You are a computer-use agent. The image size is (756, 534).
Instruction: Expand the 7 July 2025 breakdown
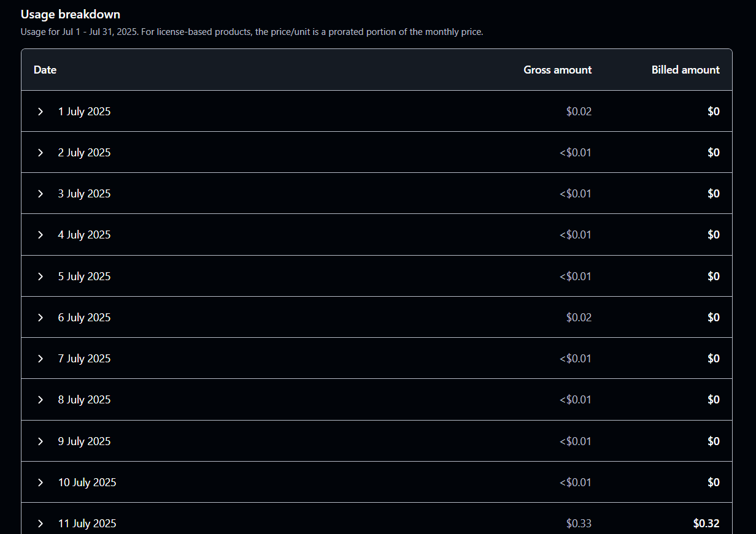tap(40, 359)
